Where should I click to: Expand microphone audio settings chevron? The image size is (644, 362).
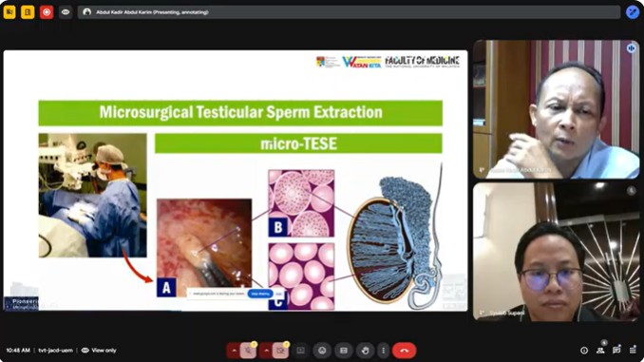click(234, 351)
